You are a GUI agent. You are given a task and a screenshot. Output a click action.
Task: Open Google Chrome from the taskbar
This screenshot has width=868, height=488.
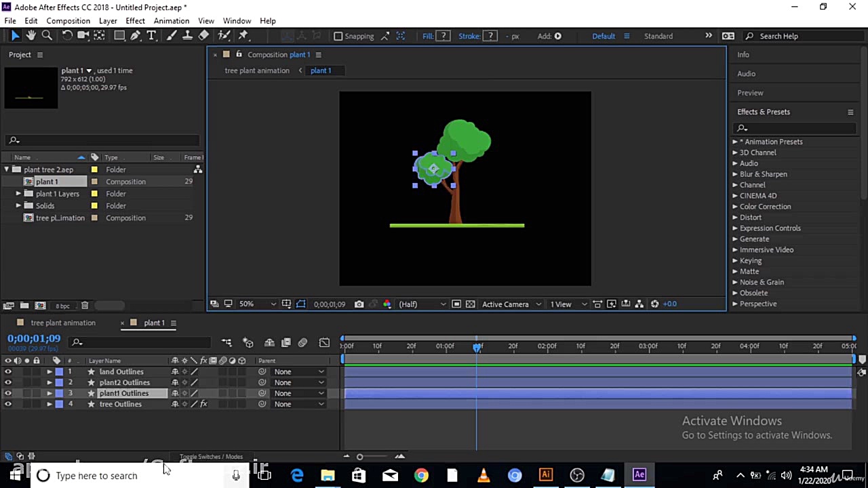coord(421,475)
